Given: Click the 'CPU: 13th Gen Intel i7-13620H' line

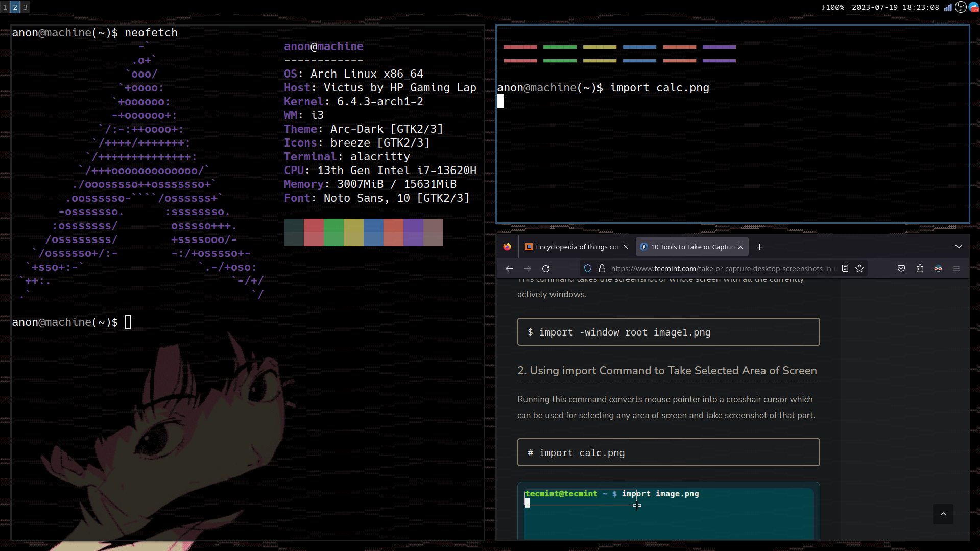Looking at the screenshot, I should tap(380, 171).
